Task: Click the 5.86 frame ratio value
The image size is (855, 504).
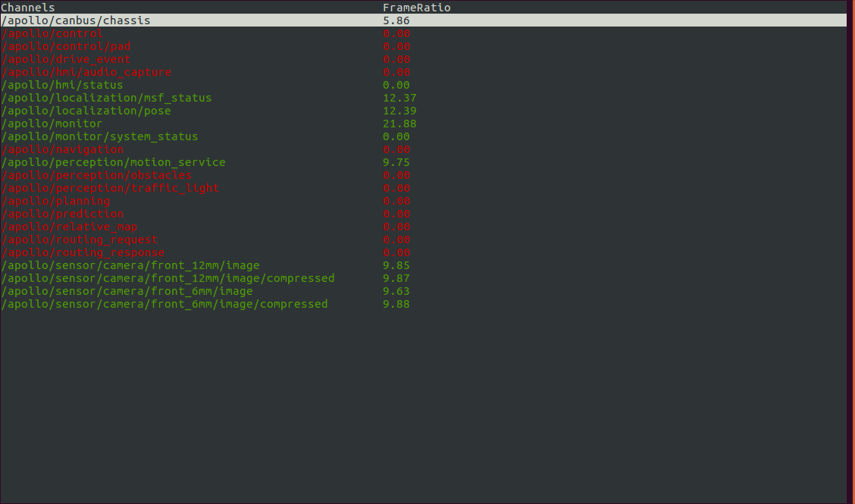Action: 396,20
